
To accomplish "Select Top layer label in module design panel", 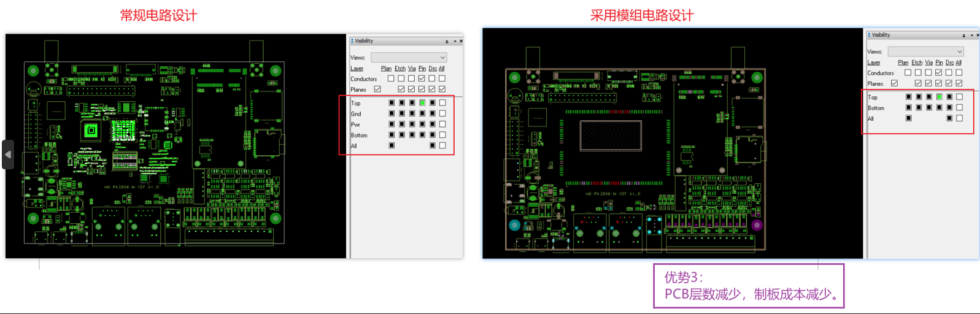I will (872, 98).
